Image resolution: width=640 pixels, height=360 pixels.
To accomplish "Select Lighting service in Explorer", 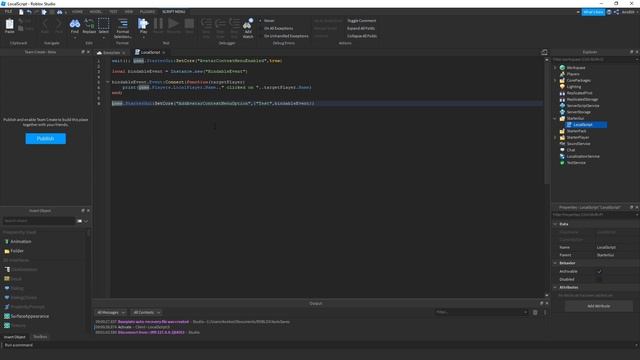I will 573,87.
